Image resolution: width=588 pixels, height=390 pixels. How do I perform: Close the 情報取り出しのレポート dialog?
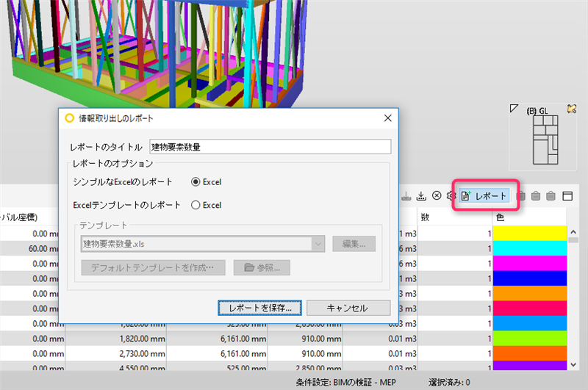[388, 118]
